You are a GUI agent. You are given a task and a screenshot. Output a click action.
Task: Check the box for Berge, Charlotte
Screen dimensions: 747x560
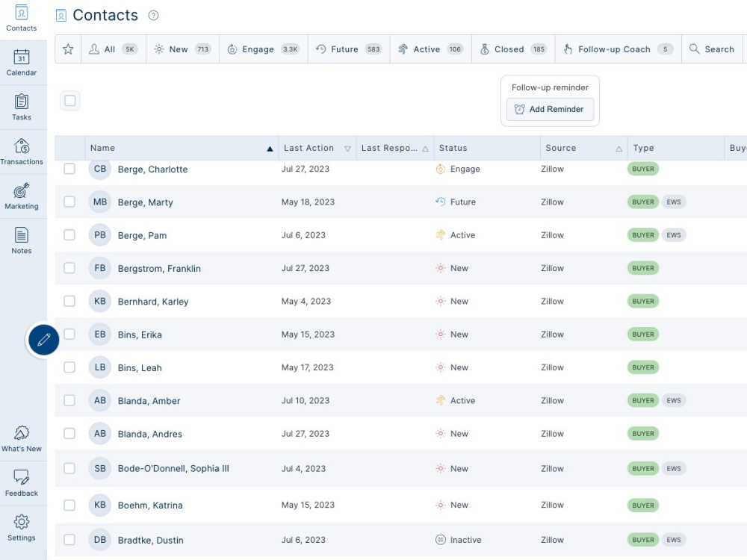tap(69, 169)
